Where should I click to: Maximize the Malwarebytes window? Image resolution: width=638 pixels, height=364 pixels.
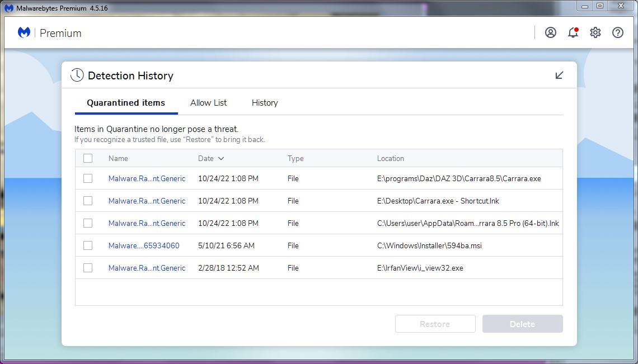coord(600,6)
